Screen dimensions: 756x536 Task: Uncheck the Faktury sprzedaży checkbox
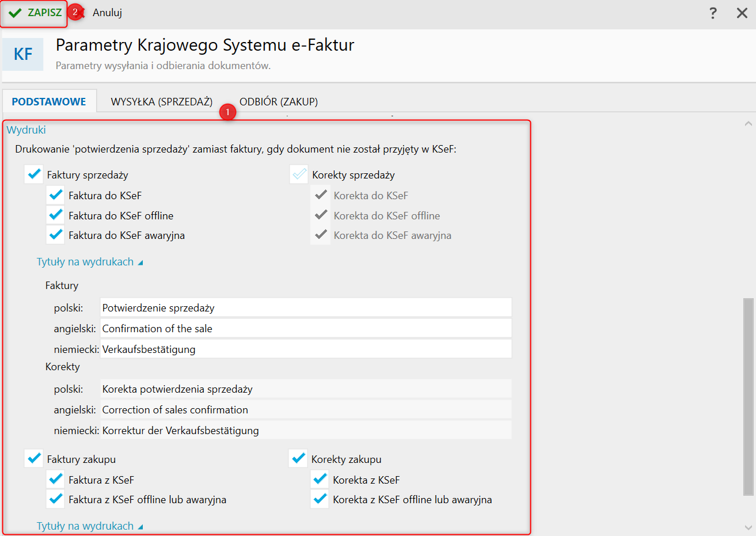[x=34, y=174]
